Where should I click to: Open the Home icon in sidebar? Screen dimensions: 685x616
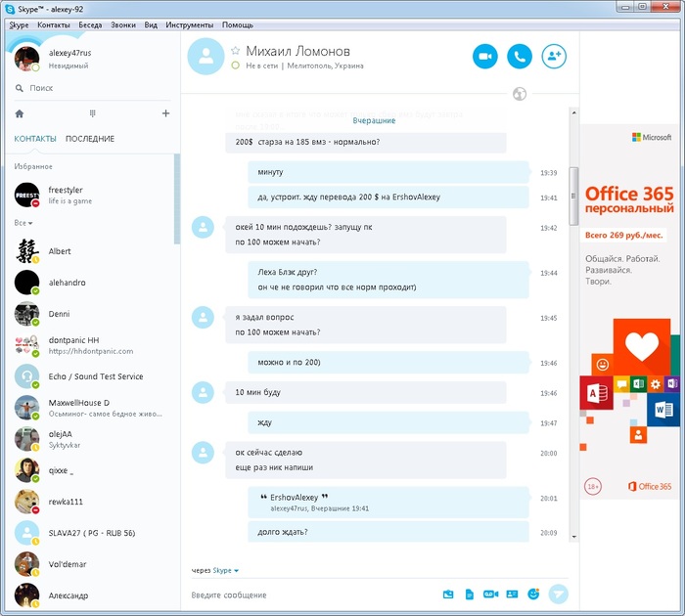tap(20, 113)
